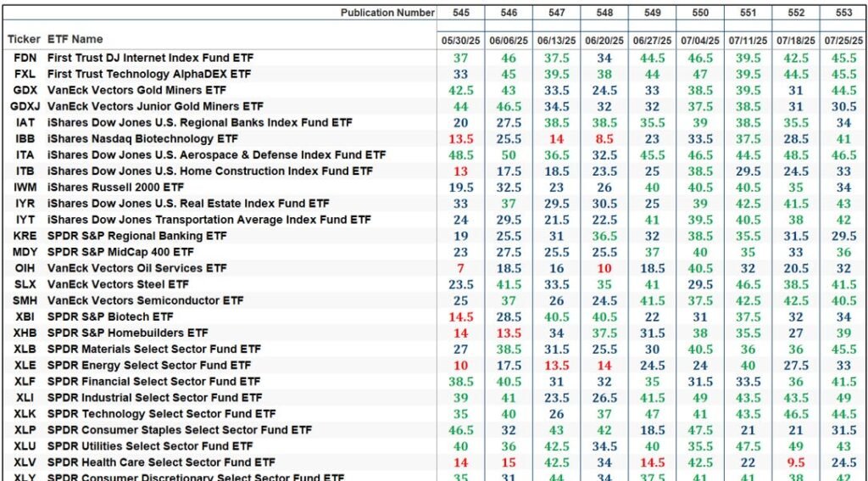Click the Publication Number header label
Screen dimensions: 868x481
(x=387, y=13)
